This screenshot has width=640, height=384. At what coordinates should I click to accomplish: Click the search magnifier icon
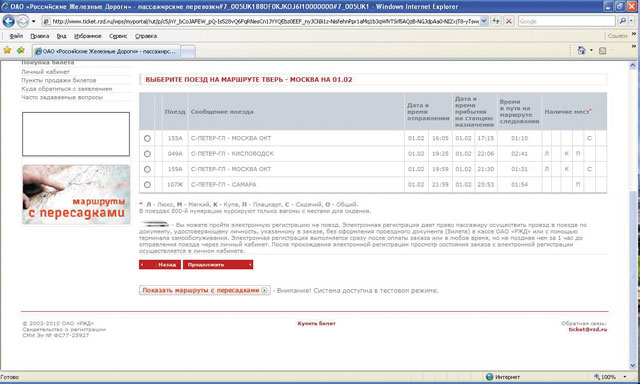click(x=622, y=21)
